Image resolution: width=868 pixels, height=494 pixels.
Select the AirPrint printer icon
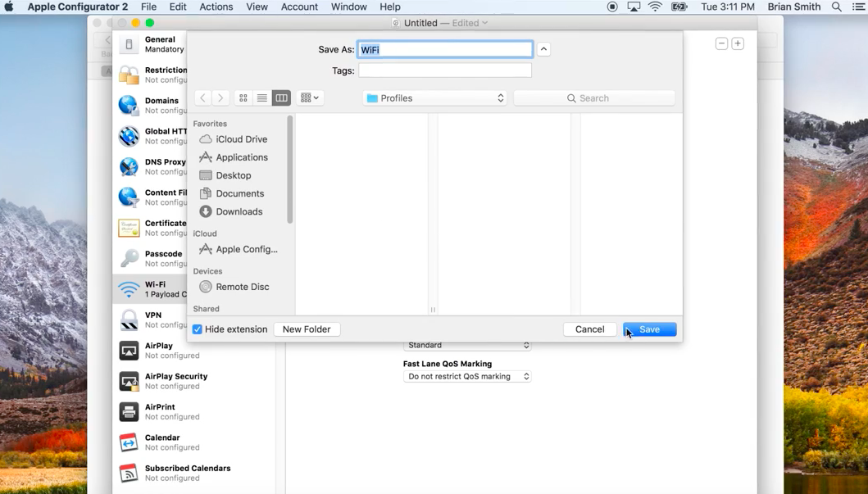tap(129, 411)
